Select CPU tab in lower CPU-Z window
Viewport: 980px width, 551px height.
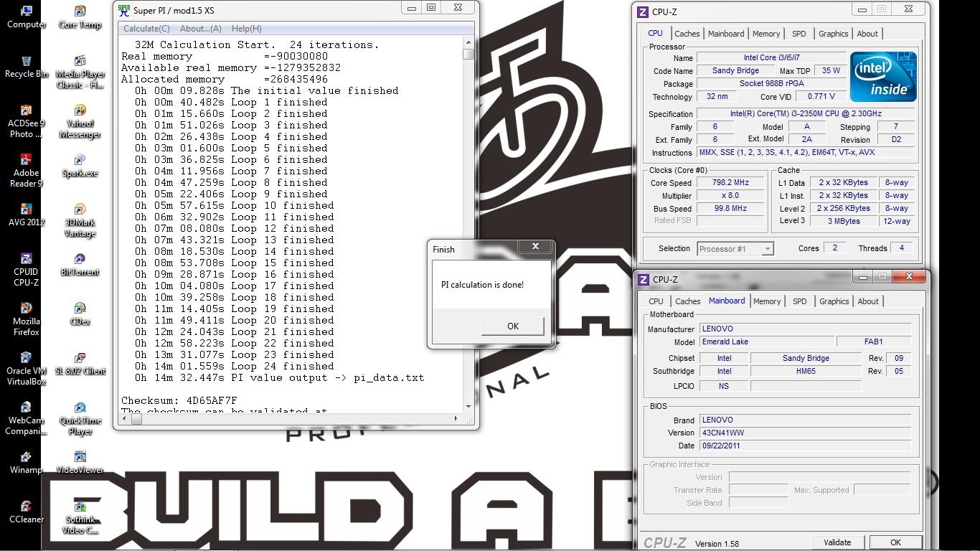click(656, 301)
